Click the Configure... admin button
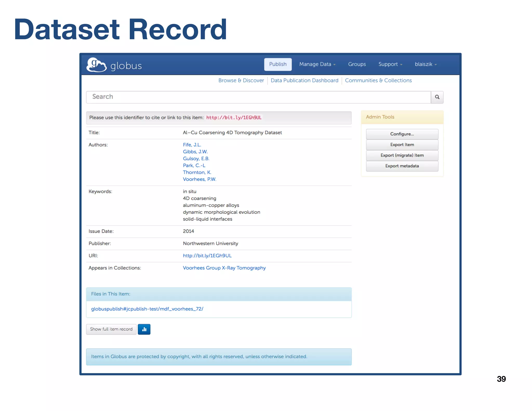Viewport: 532px width, 411px height. [x=402, y=134]
